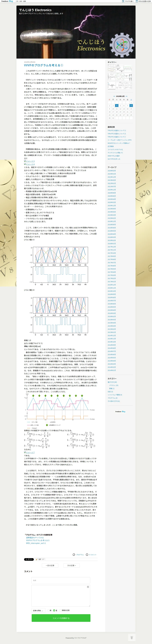Image resolution: width=152 pixels, height=644 pixels.
Task: Click the 工学・技術・建築 category link in top bar
Action: click(x=21, y=1)
